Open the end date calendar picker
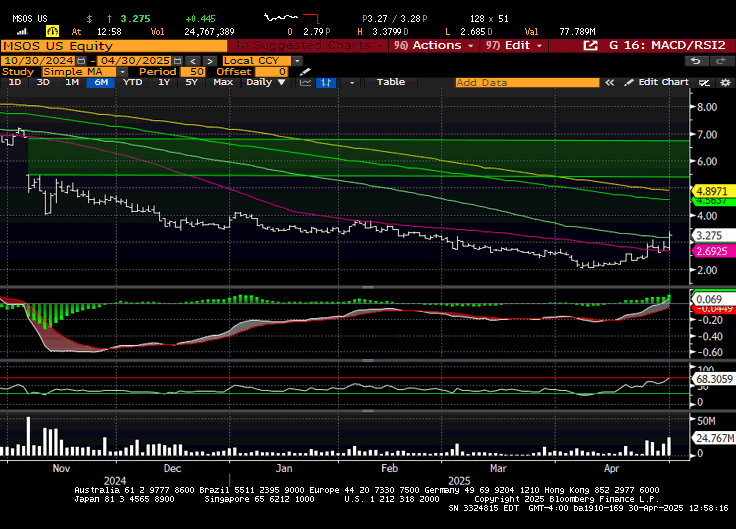This screenshot has height=529, width=736. (x=177, y=61)
